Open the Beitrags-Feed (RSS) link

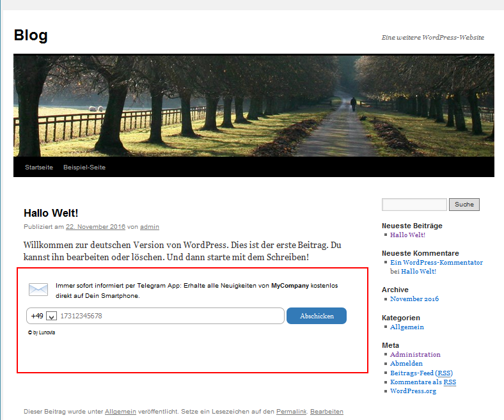point(421,373)
